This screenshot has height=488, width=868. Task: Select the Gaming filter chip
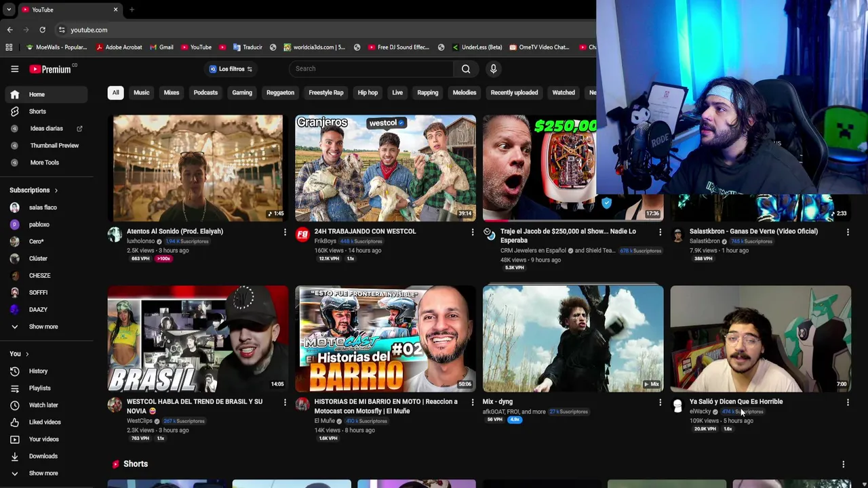[x=242, y=93]
